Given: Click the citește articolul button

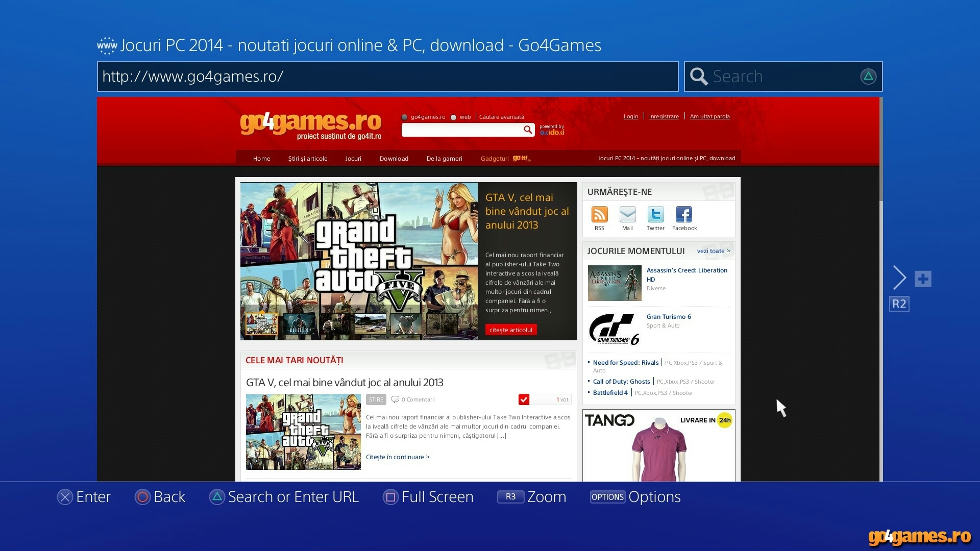Looking at the screenshot, I should (511, 330).
